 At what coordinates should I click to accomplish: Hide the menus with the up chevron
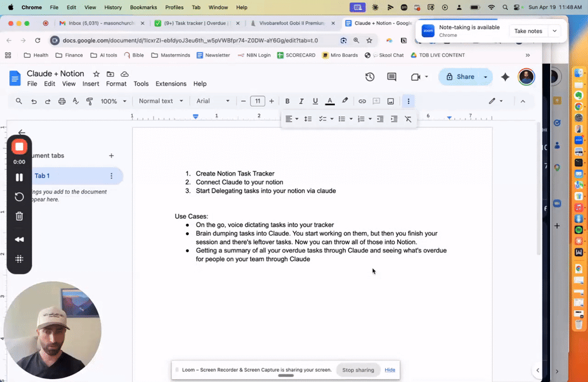523,102
